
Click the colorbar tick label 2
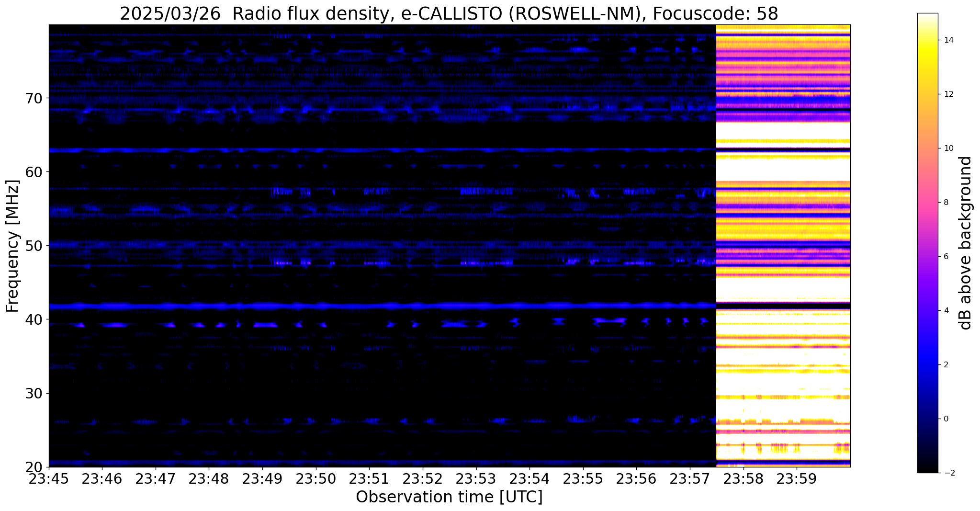(x=946, y=365)
